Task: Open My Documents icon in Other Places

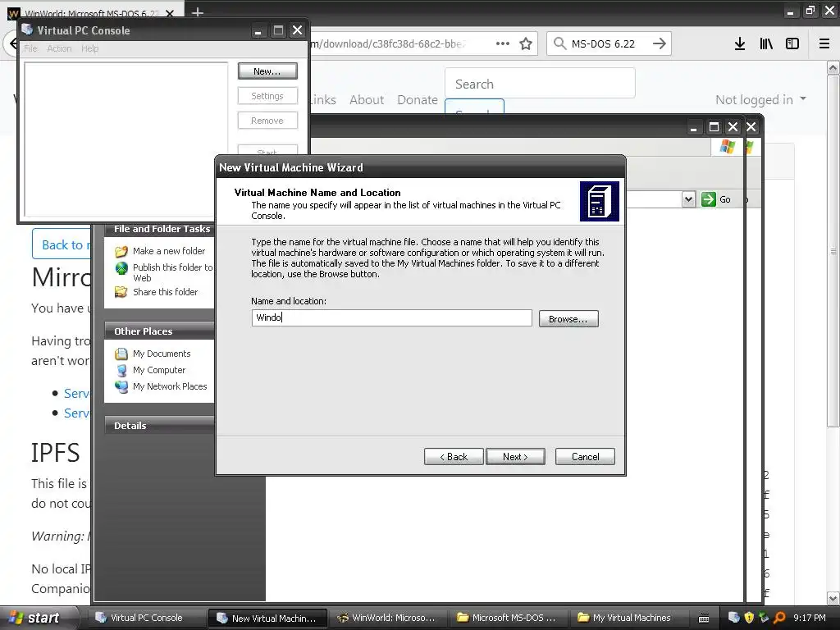Action: click(121, 354)
